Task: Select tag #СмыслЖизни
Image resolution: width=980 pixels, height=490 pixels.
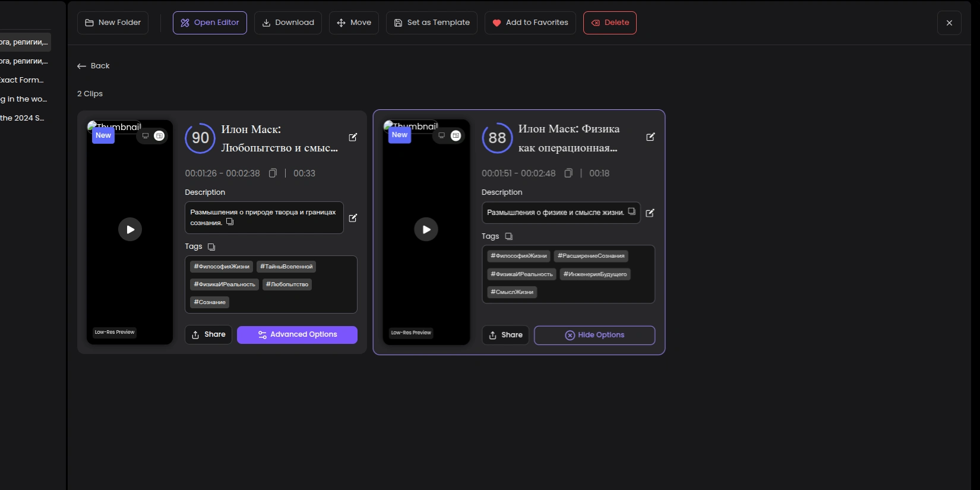Action: pyautogui.click(x=512, y=292)
